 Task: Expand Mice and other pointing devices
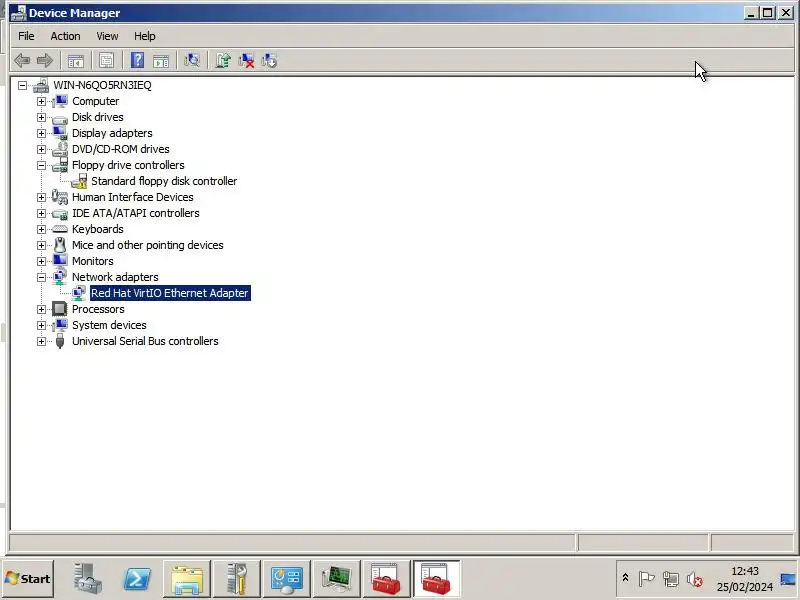[x=41, y=245]
